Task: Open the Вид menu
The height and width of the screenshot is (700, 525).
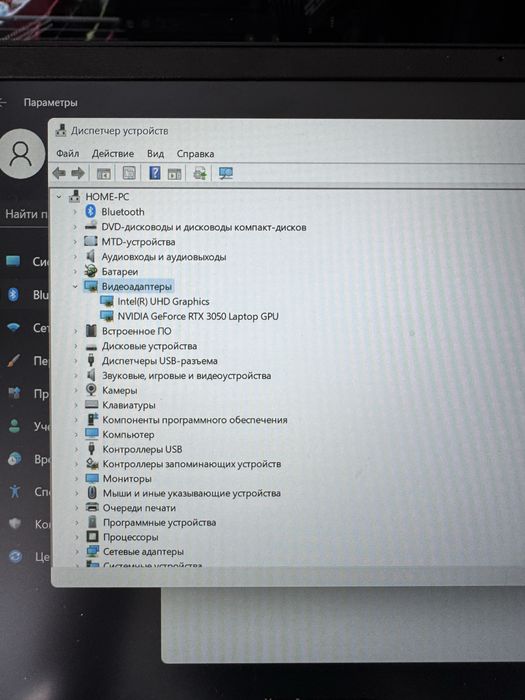Action: pyautogui.click(x=155, y=154)
